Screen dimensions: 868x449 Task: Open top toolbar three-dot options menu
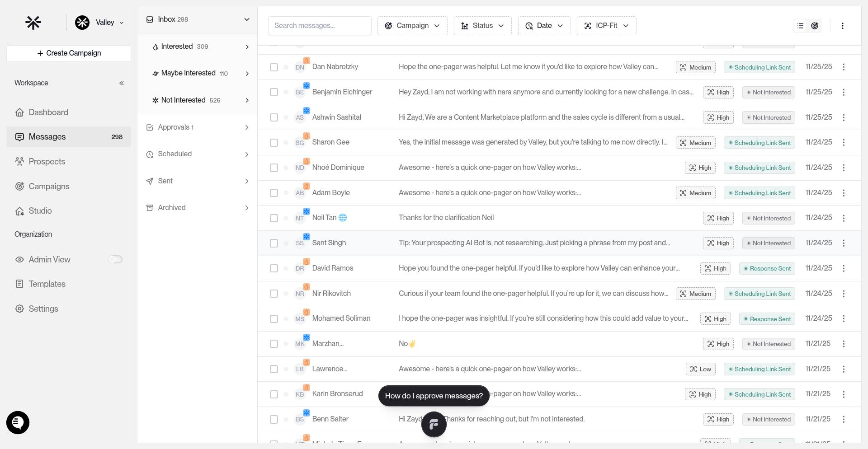pyautogui.click(x=843, y=26)
